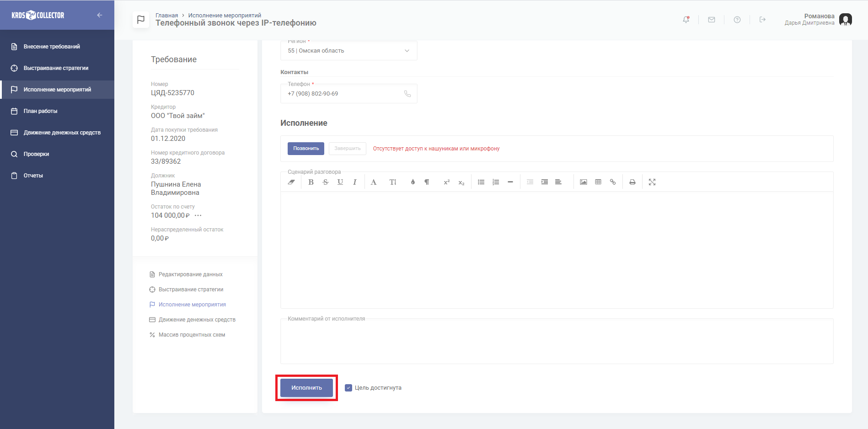The height and width of the screenshot is (429, 868).
Task: Click the phone icon in Телефон field
Action: pyautogui.click(x=407, y=94)
